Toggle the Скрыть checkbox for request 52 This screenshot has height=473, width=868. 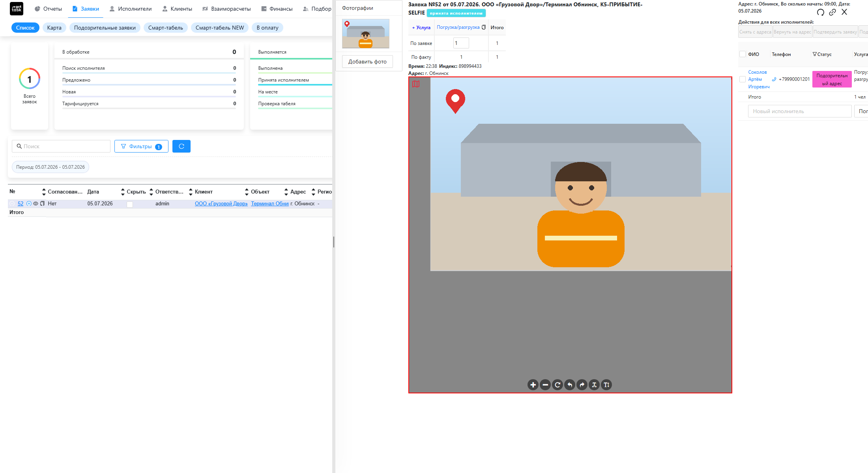coord(130,204)
